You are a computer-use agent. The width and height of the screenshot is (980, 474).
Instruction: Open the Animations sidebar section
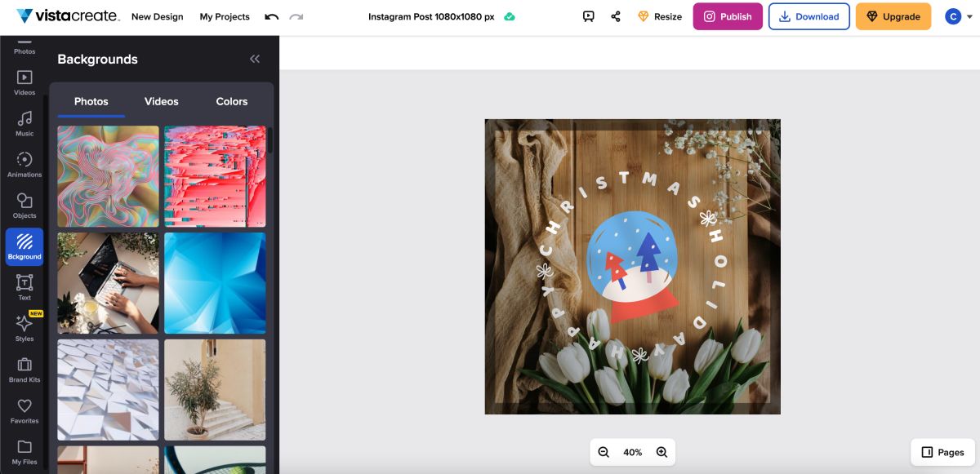click(24, 165)
